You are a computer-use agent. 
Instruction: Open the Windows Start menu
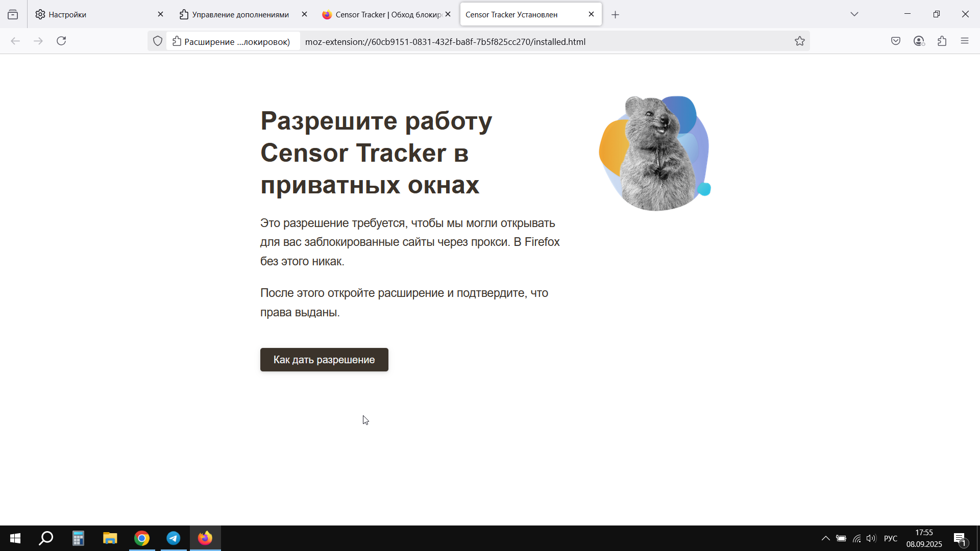pos(15,538)
